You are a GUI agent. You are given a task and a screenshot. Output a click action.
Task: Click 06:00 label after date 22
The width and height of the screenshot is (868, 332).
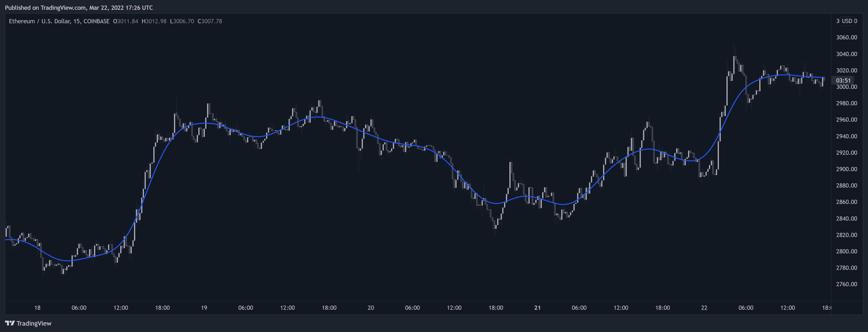[x=746, y=308]
